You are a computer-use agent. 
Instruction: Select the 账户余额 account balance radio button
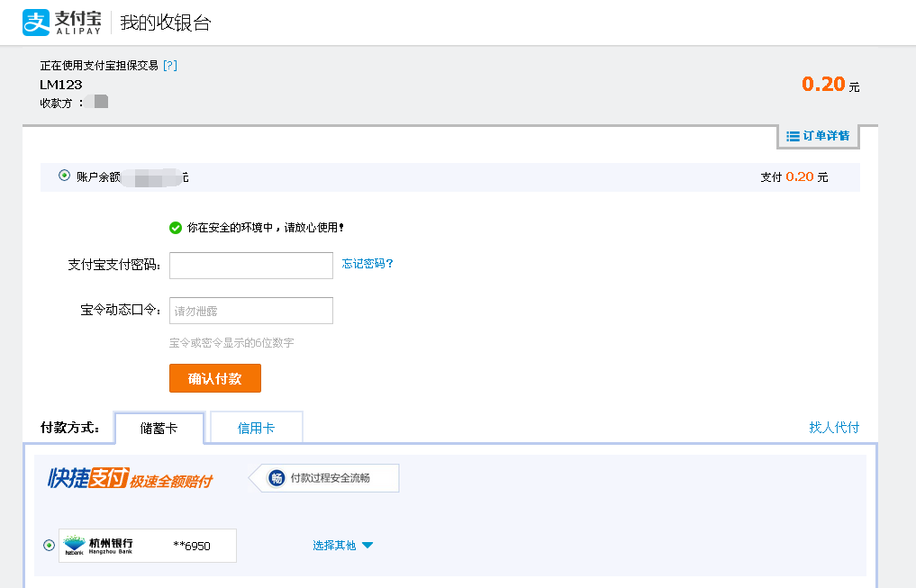(x=64, y=176)
